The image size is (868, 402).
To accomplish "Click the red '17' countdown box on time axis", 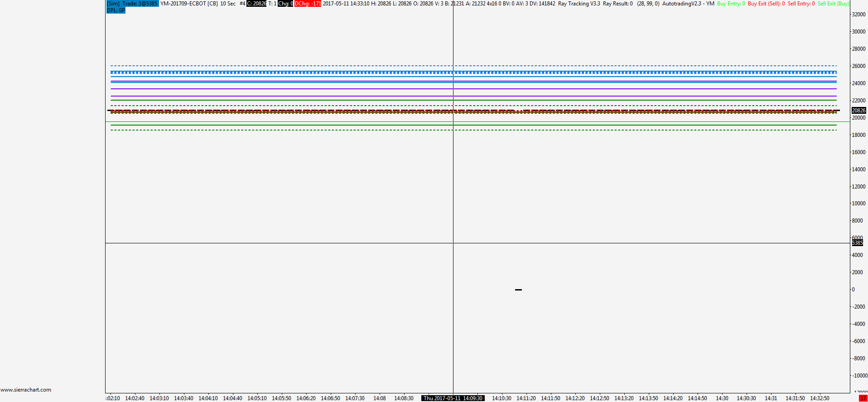I will (x=863, y=398).
